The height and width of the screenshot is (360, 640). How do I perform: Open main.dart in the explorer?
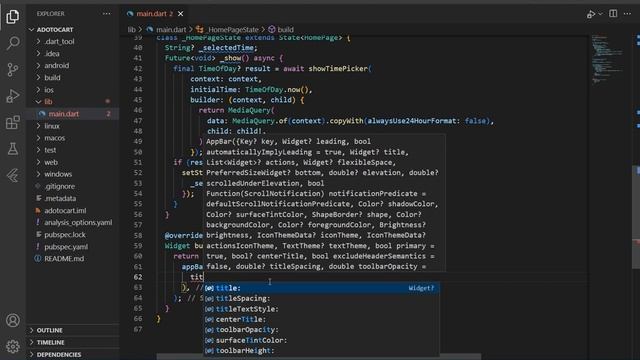pyautogui.click(x=73, y=114)
